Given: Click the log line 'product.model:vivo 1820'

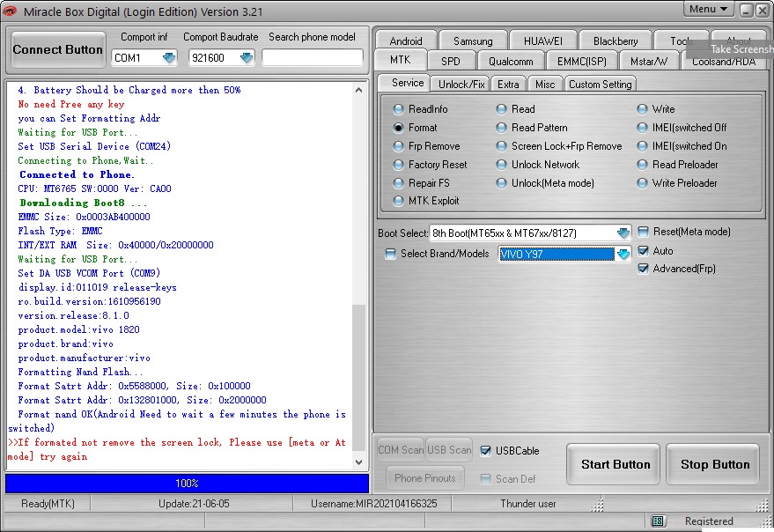Looking at the screenshot, I should [79, 329].
